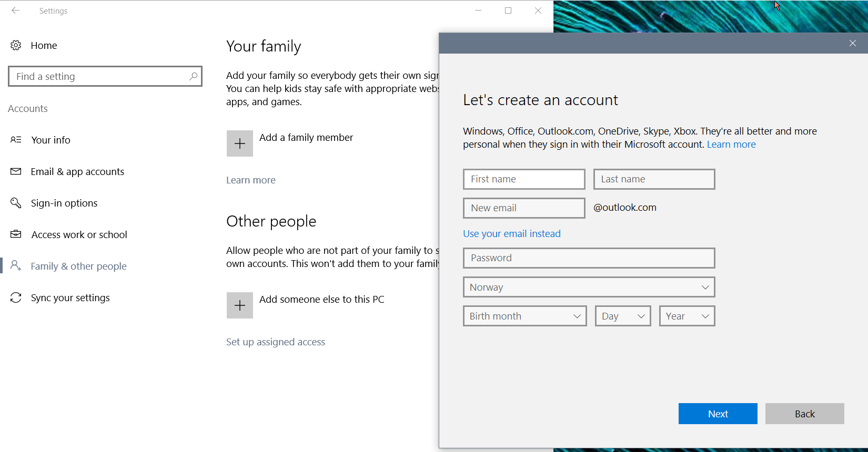Click Add a family member label
This screenshot has width=868, height=452.
click(x=306, y=137)
